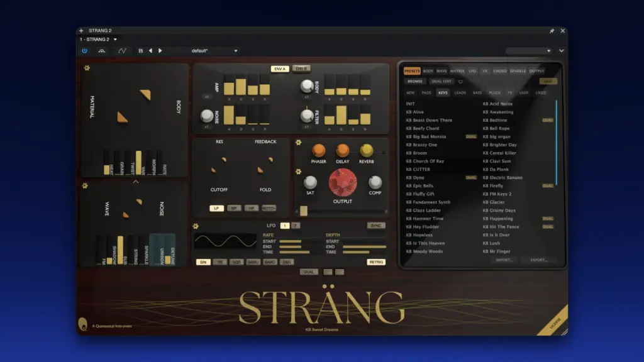Click the Body envelope amount knob
Viewport: 644px width, 362px height.
tap(306, 85)
